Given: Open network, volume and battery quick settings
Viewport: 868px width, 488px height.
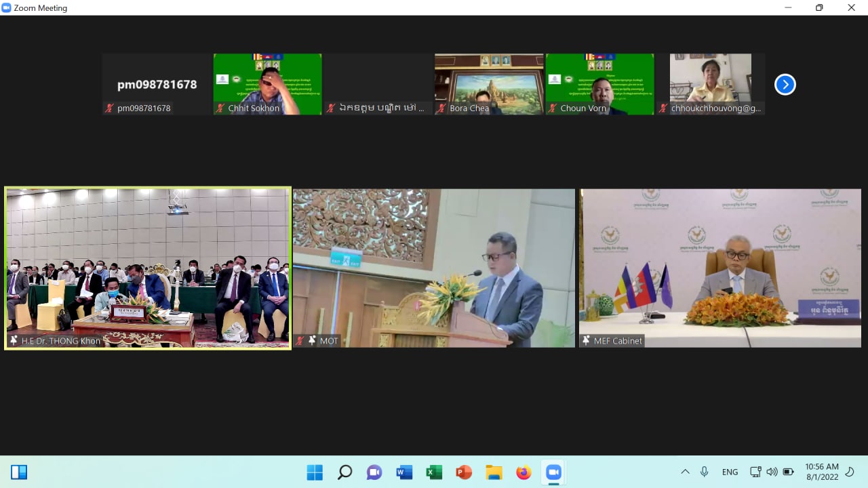Looking at the screenshot, I should 772,472.
